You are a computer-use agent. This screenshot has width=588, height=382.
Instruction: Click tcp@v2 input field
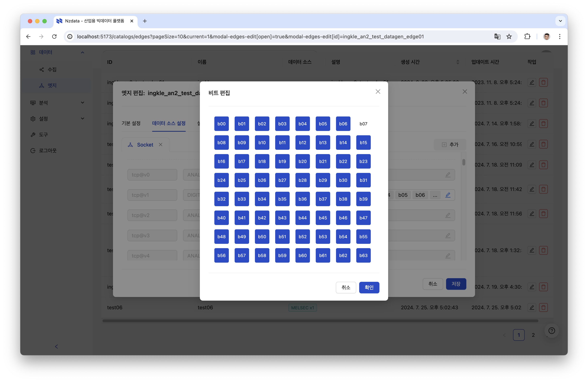[152, 215]
